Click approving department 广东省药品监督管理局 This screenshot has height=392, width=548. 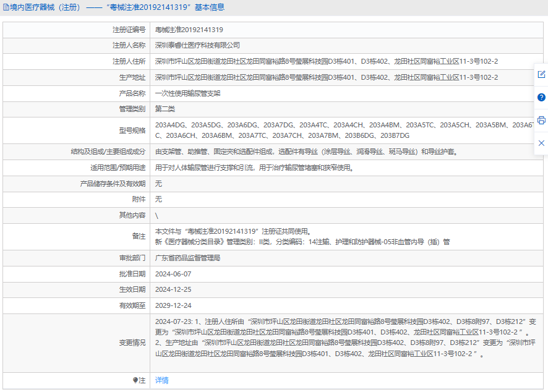tap(187, 258)
